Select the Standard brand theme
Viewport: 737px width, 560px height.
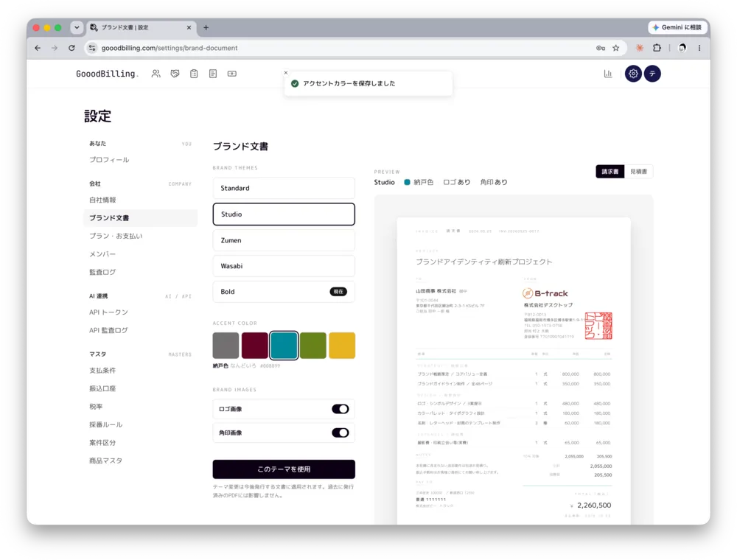point(284,188)
